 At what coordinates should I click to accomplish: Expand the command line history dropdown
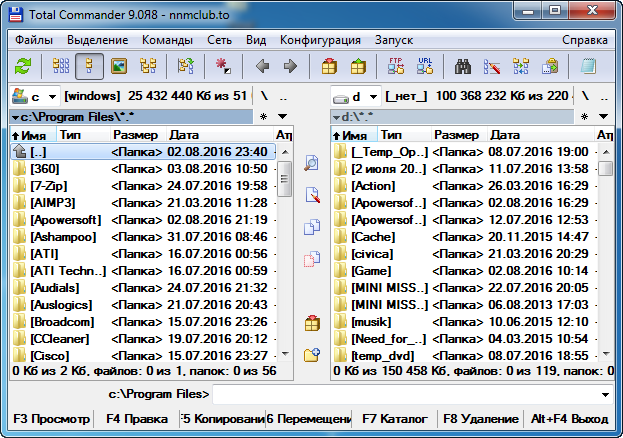tap(609, 395)
